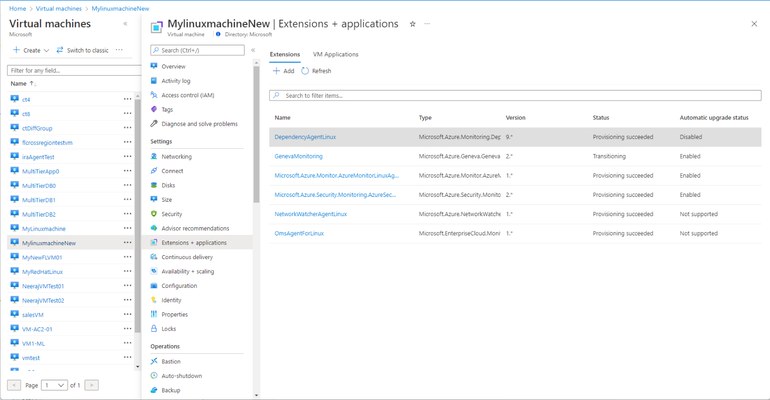Open Advisor recommendations icon
770x400 pixels.
tap(154, 228)
